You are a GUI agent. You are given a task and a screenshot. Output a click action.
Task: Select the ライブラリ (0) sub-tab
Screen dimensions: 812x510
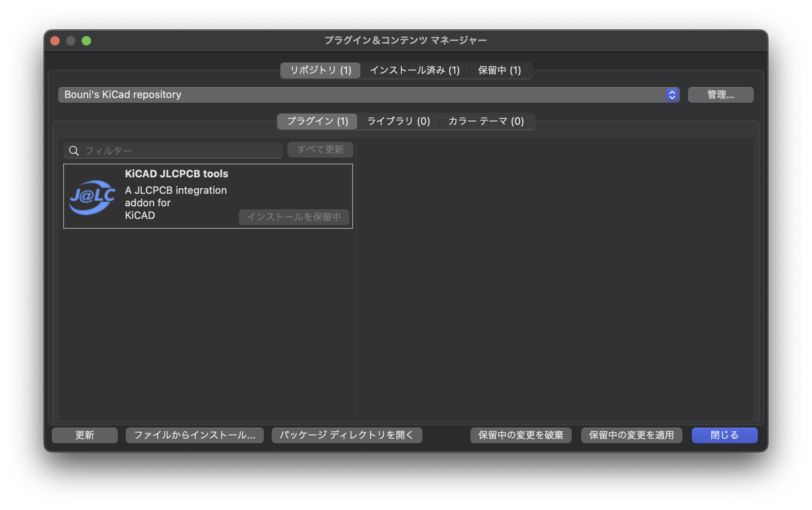pyautogui.click(x=398, y=121)
